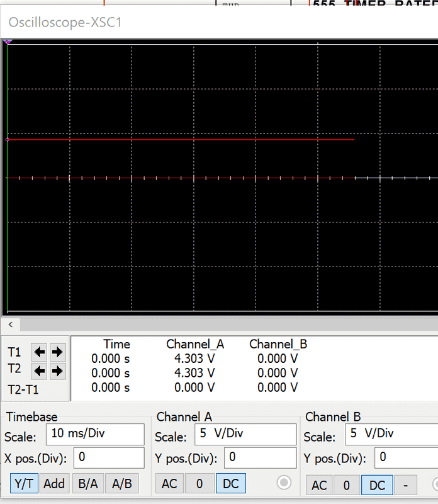Viewport: 438px width, 504px height.
Task: Set Channel A coupling to 0 (ground)
Action: (199, 484)
